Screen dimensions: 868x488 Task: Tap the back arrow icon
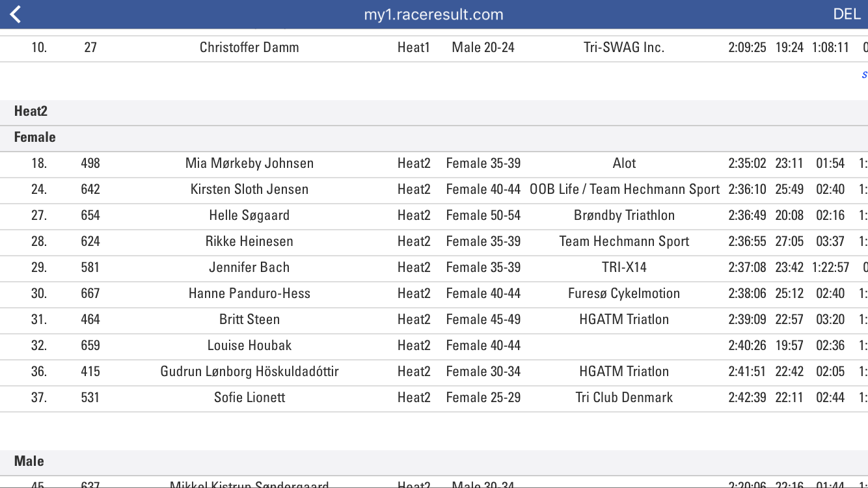click(x=16, y=14)
